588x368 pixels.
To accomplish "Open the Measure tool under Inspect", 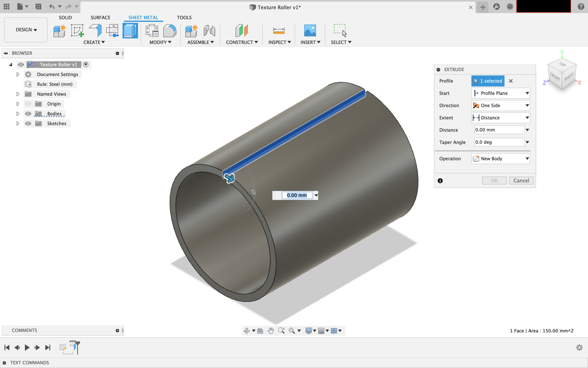I will [x=279, y=31].
